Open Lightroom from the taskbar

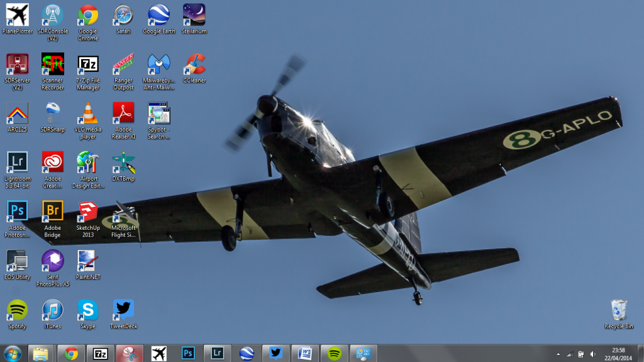(217, 353)
